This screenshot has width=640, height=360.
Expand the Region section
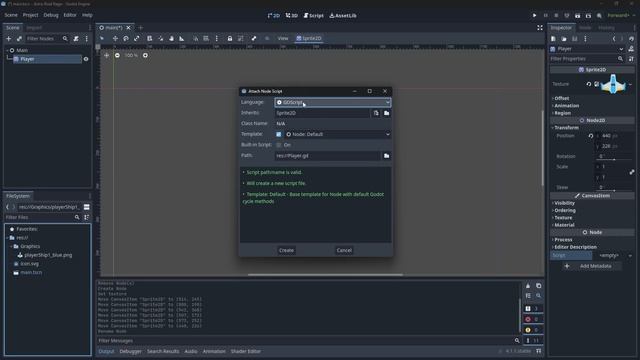[562, 113]
